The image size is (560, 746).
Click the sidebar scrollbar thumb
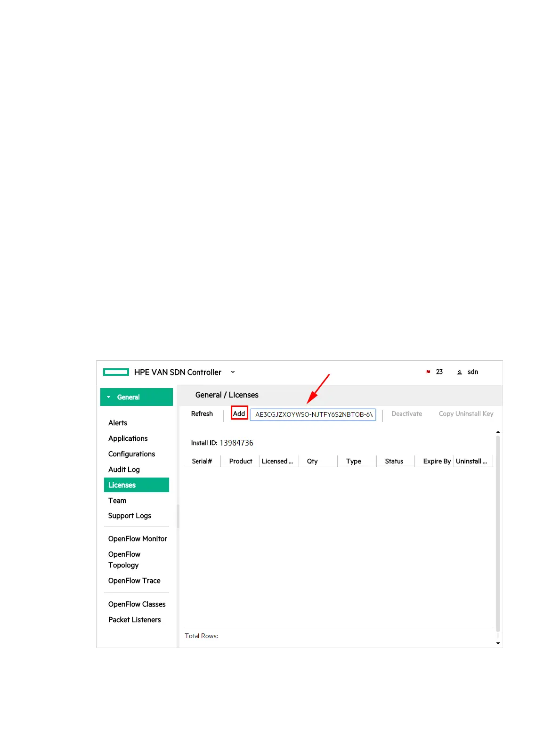[178, 516]
